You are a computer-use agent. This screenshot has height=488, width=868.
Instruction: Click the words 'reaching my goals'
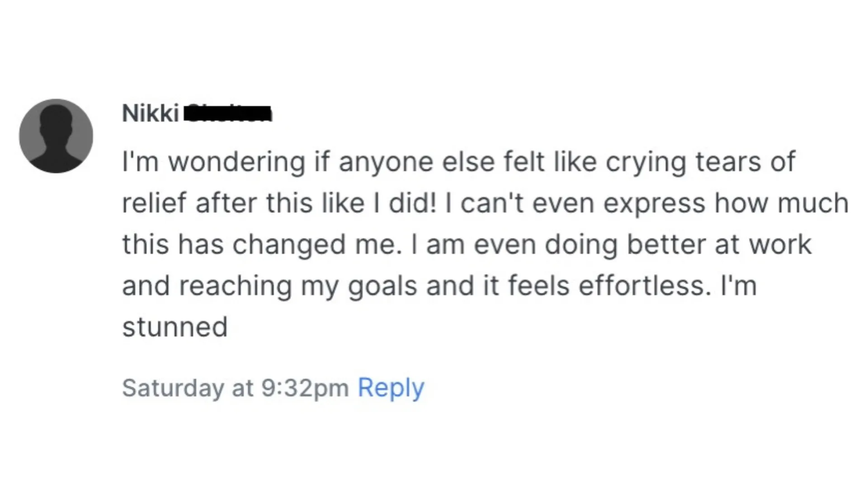[297, 286]
